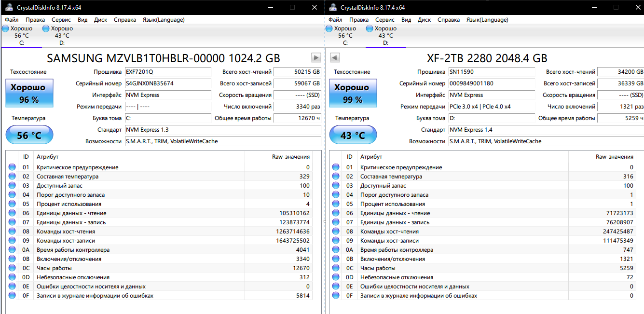The image size is (644, 314).
Task: Select disk C: tab in right window
Action: click(345, 36)
